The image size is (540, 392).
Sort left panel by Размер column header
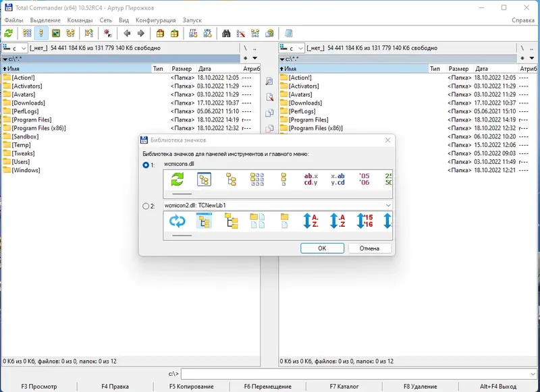tap(182, 69)
